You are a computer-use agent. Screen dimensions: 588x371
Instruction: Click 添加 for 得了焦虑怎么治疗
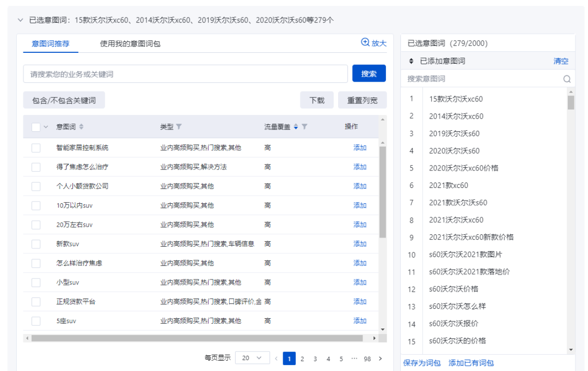[x=360, y=167]
